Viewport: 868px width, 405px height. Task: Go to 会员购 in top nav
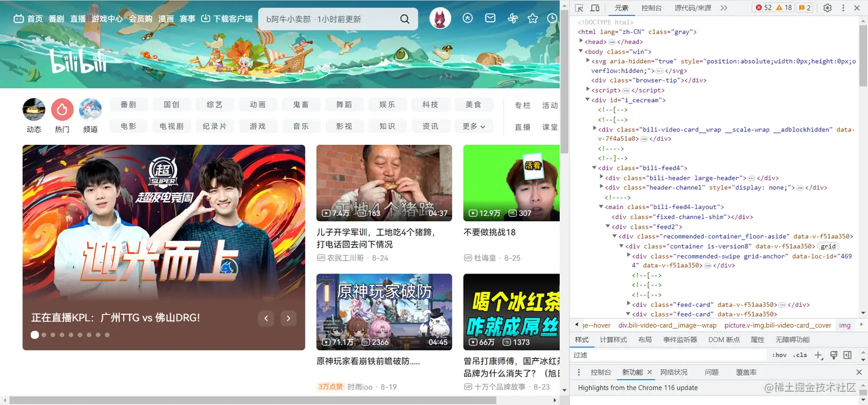pyautogui.click(x=141, y=19)
